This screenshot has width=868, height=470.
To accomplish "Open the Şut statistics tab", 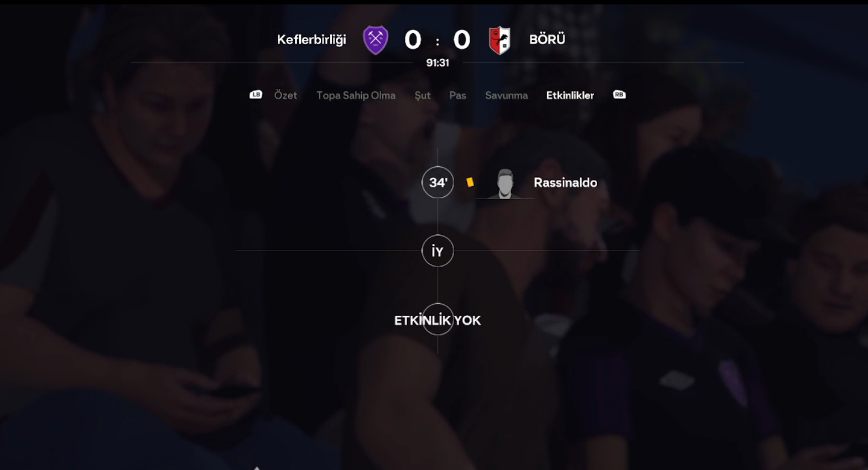I will 423,96.
